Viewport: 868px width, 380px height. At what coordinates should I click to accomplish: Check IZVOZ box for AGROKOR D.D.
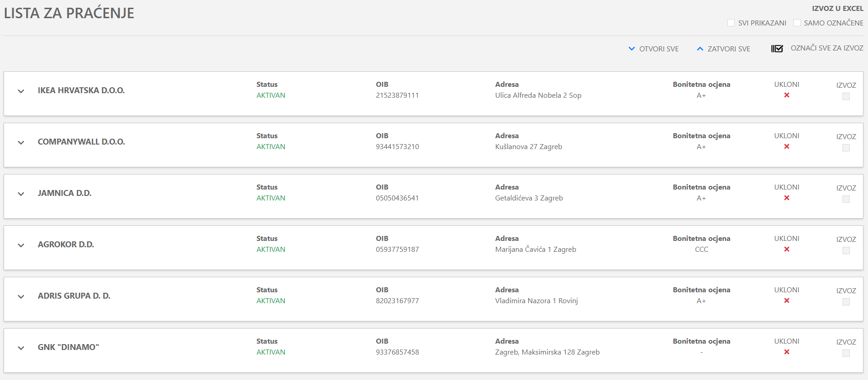(846, 250)
